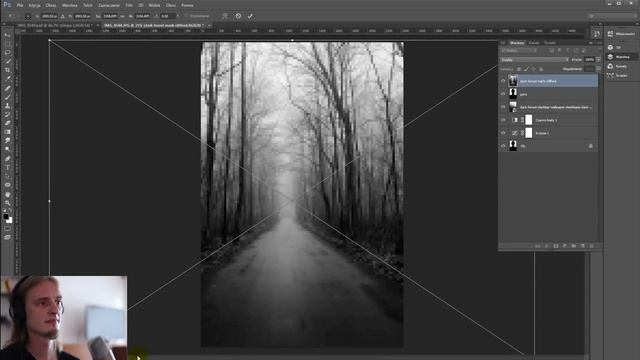Open the Warstwa menu

click(x=70, y=5)
